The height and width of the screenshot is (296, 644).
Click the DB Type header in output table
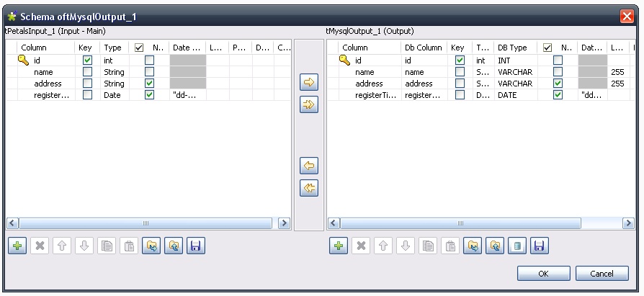pyautogui.click(x=513, y=48)
